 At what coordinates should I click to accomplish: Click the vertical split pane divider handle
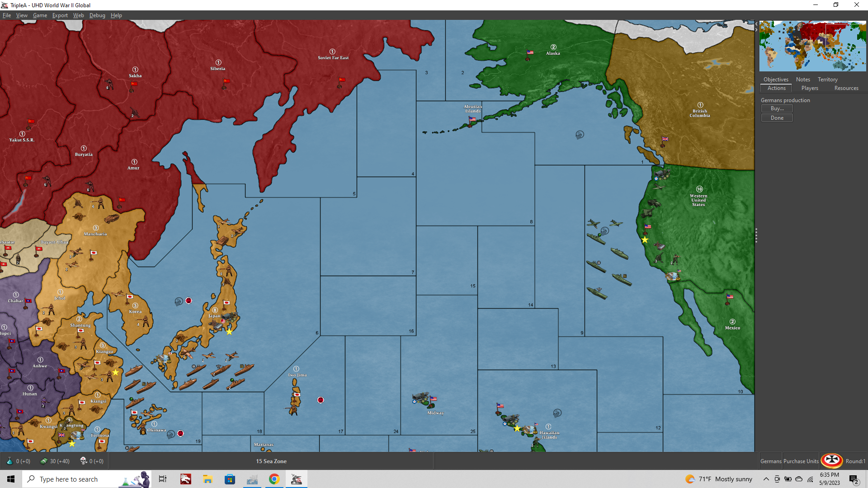756,235
